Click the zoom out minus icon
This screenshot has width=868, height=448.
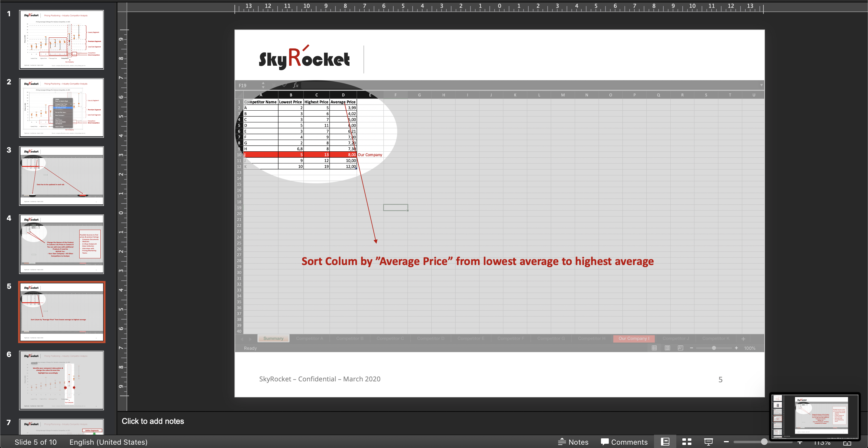(x=726, y=442)
